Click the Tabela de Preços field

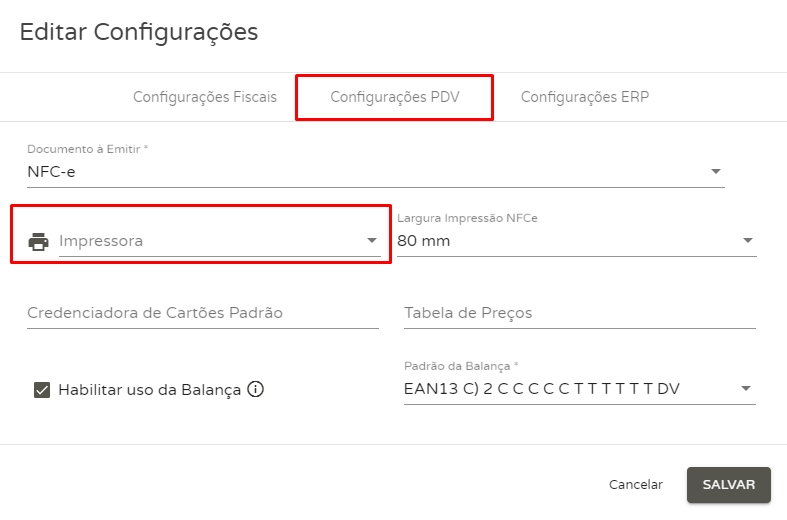579,313
